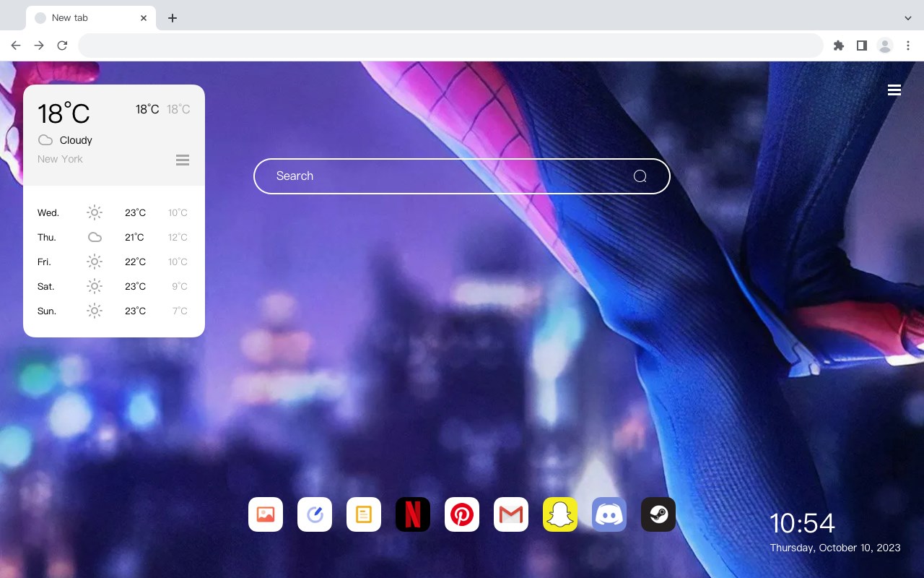The height and width of the screenshot is (578, 924).
Task: Open Chrome's three-dot menu
Action: (x=908, y=46)
